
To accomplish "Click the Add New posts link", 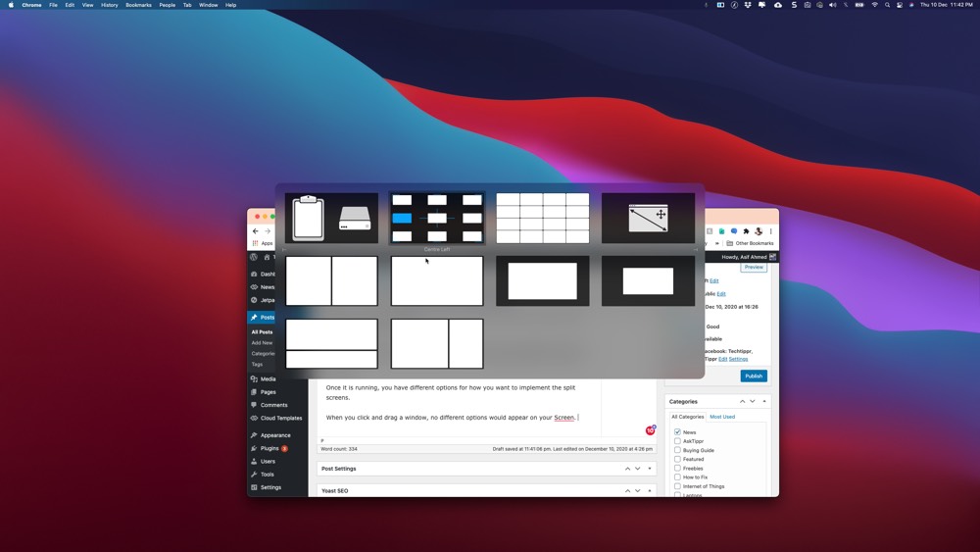I will [x=262, y=342].
